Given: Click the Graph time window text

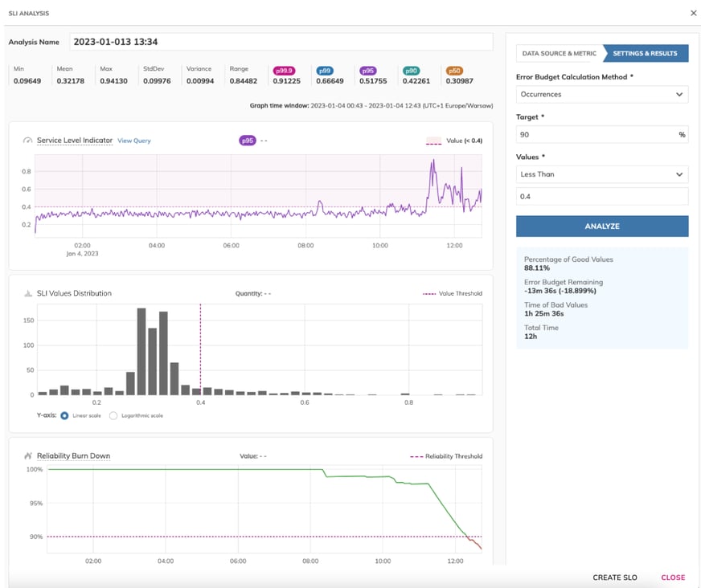Looking at the screenshot, I should click(371, 106).
